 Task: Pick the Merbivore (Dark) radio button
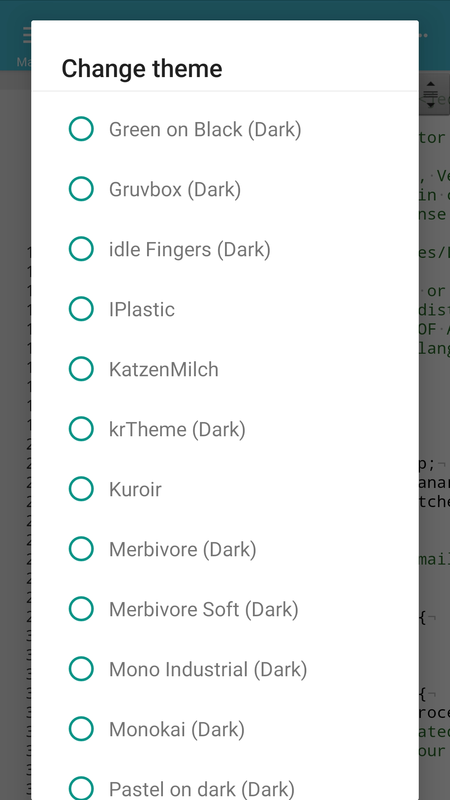point(81,549)
